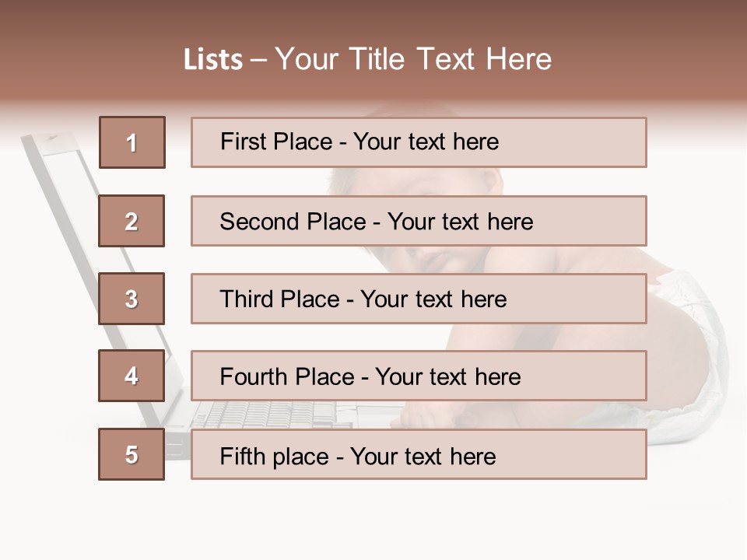Image resolution: width=747 pixels, height=560 pixels.
Task: Select the number 4 box
Action: 132,376
